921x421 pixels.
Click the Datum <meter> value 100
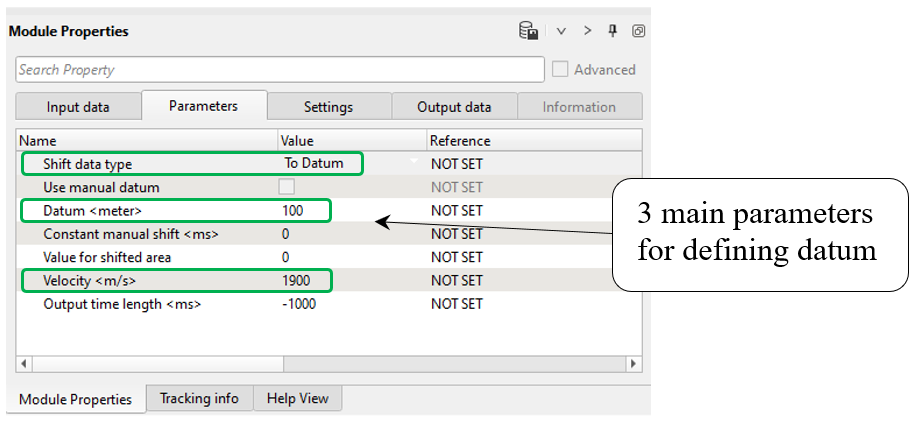click(x=293, y=210)
